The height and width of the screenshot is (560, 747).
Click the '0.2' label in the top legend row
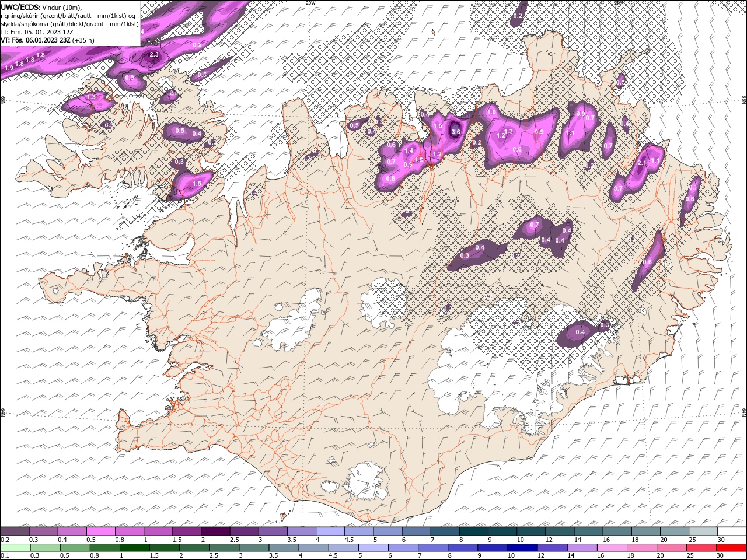pos(5,540)
